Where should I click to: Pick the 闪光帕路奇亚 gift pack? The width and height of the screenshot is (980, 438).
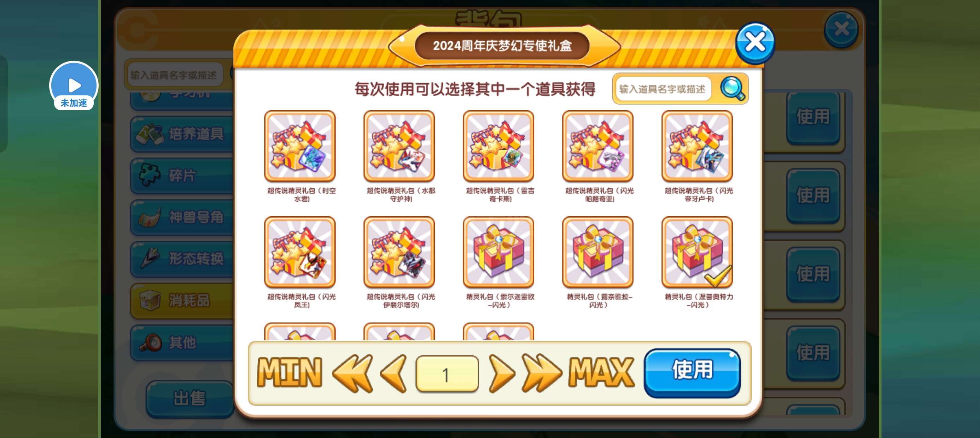click(x=598, y=146)
